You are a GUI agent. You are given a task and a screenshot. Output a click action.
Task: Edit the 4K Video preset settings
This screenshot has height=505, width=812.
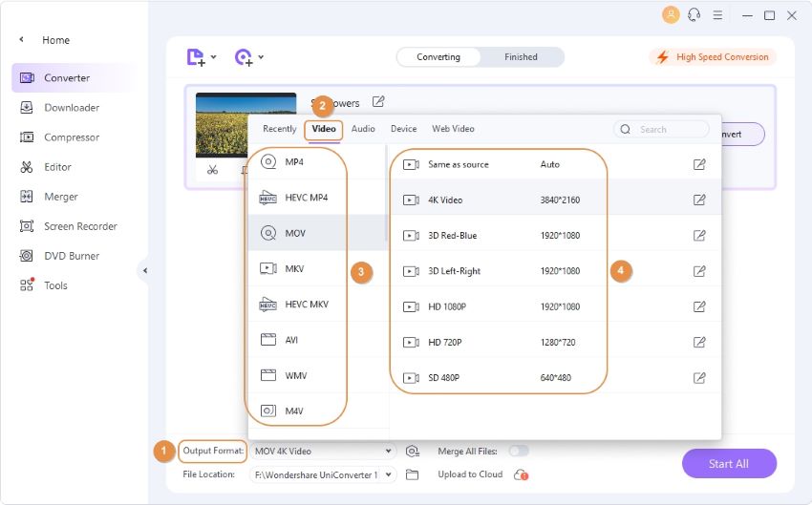tap(699, 200)
